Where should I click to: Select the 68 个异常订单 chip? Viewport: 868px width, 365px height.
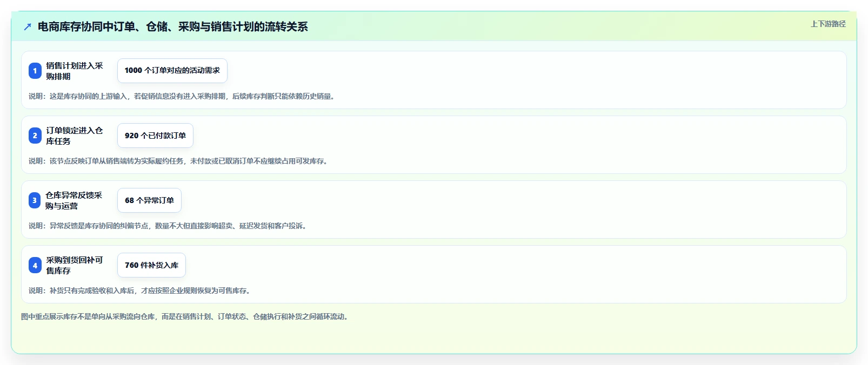click(149, 200)
